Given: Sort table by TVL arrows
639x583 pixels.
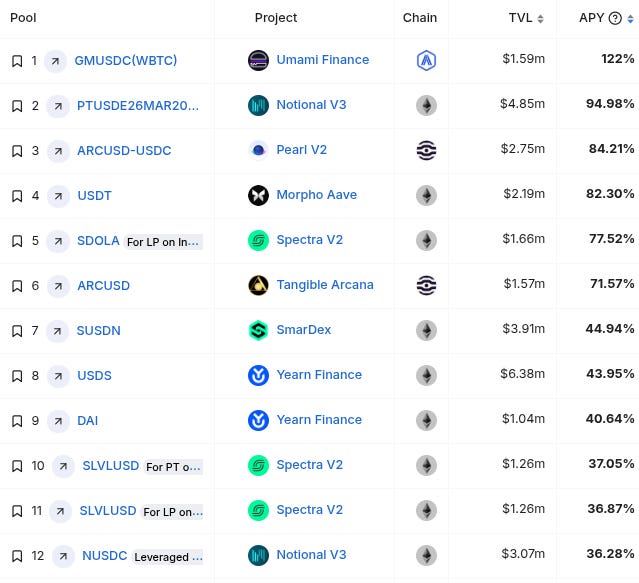Looking at the screenshot, I should (x=540, y=19).
